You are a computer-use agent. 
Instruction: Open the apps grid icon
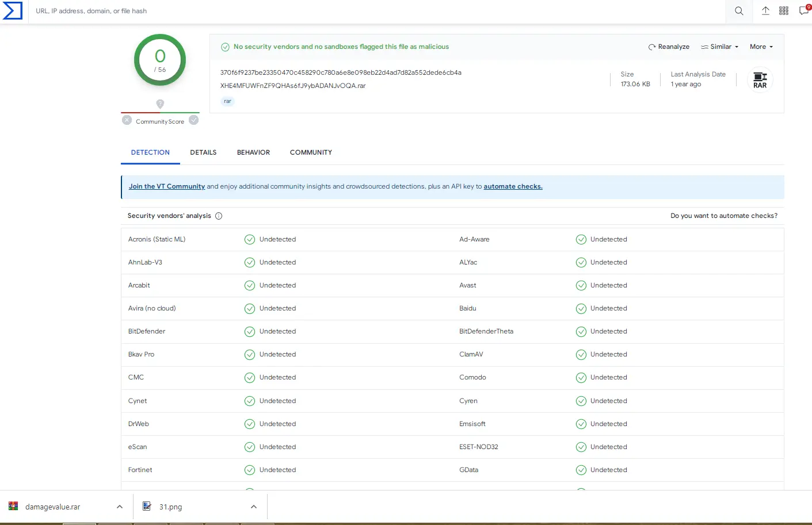(784, 11)
